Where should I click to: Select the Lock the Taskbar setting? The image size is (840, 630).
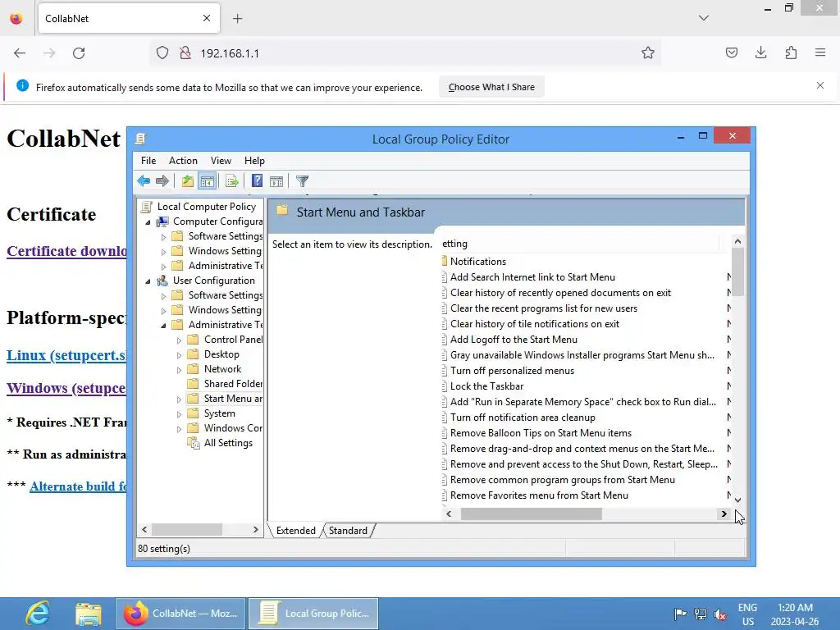[486, 386]
